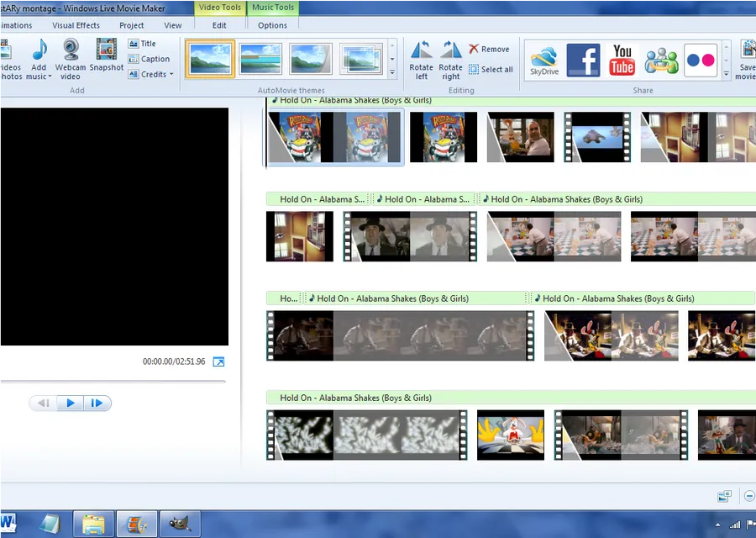Viewport: 756px width, 538px height.
Task: Step to the previous frame
Action: 44,403
